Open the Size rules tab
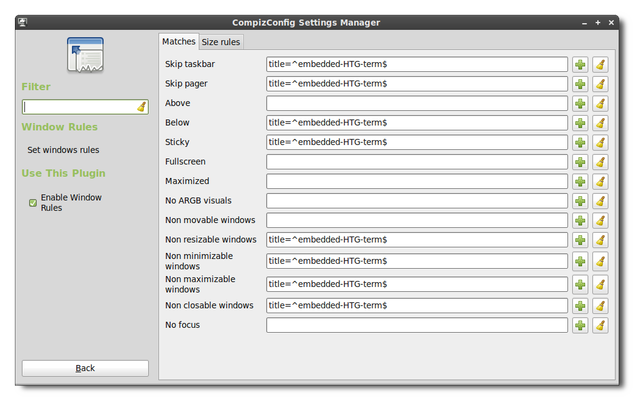This screenshot has height=404, width=640. [221, 42]
